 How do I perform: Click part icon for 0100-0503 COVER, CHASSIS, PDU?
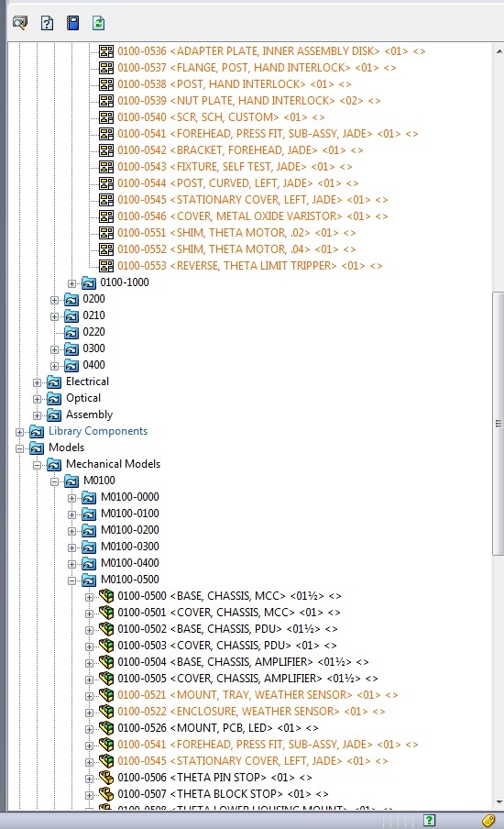[x=106, y=646]
